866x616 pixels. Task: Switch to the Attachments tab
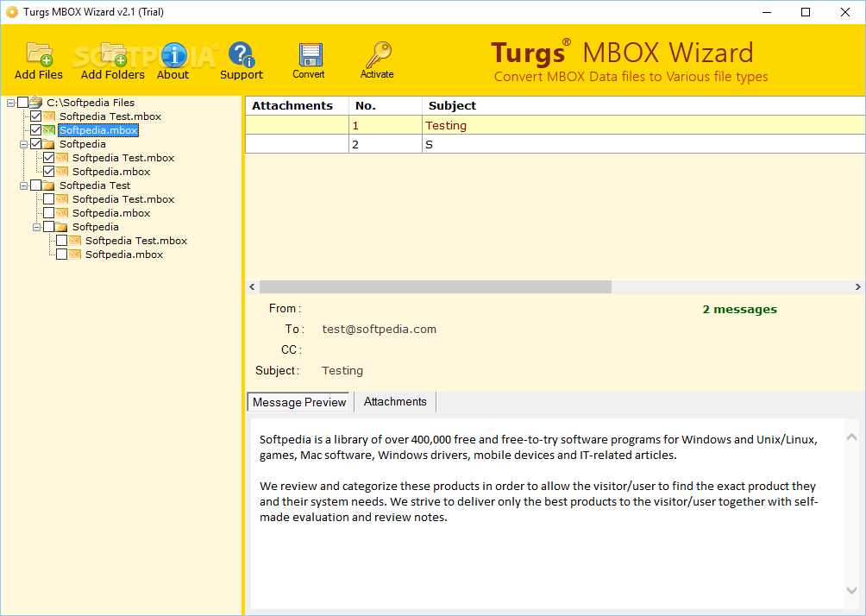pyautogui.click(x=395, y=402)
